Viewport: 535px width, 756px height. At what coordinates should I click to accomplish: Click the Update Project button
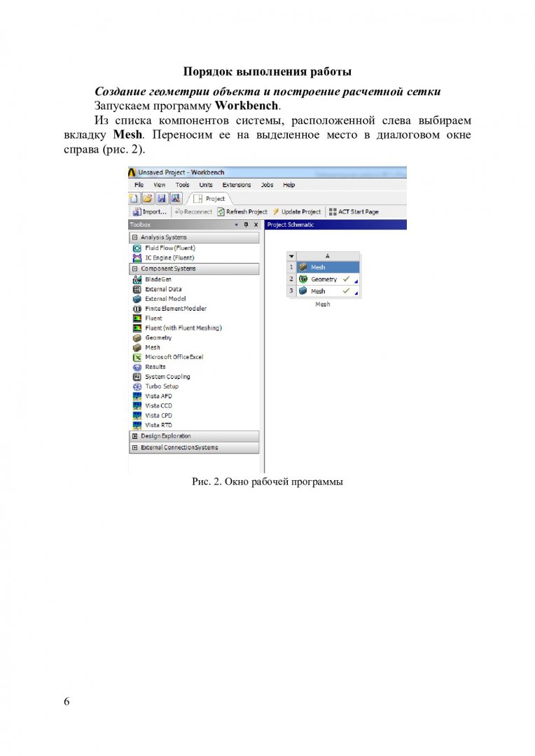(x=297, y=212)
